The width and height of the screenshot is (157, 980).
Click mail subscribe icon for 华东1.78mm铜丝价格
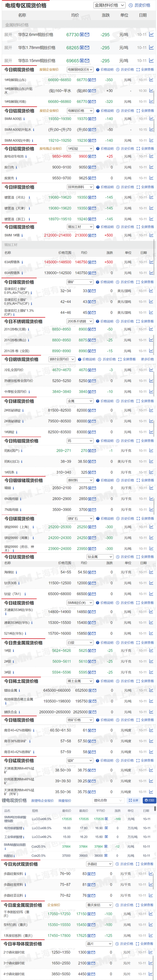coord(87,47)
